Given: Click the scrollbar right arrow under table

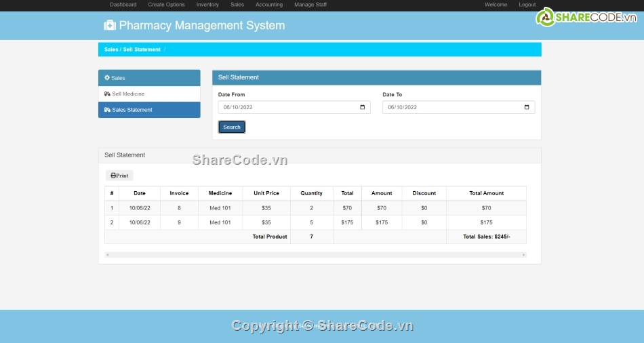Looking at the screenshot, I should 523,255.
